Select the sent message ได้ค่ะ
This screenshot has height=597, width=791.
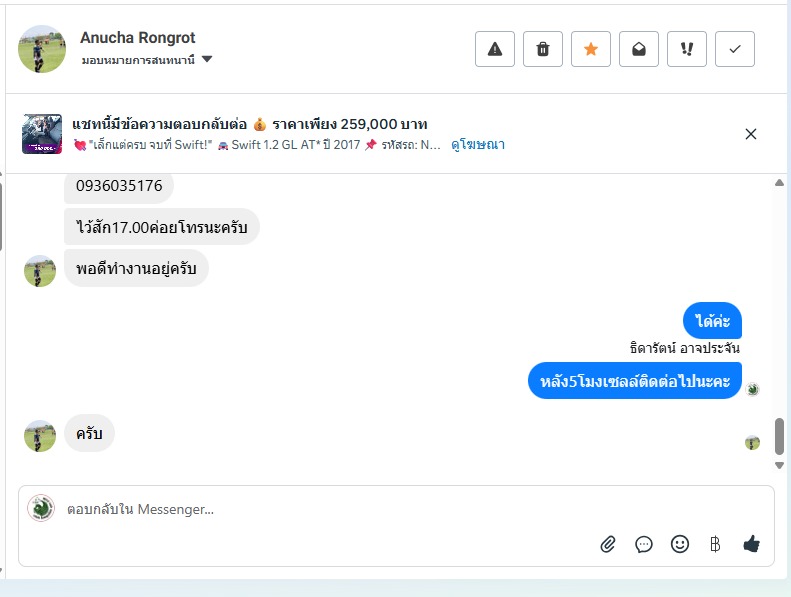click(712, 320)
